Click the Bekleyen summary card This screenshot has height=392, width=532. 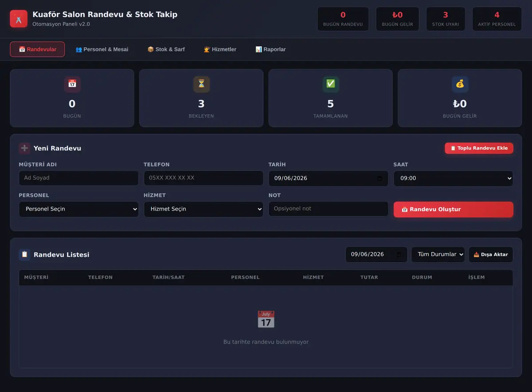201,98
